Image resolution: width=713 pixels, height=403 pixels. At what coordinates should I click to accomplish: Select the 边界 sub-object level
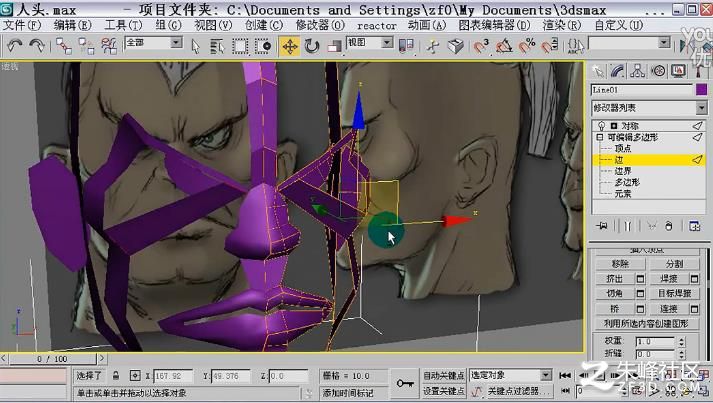pyautogui.click(x=623, y=171)
